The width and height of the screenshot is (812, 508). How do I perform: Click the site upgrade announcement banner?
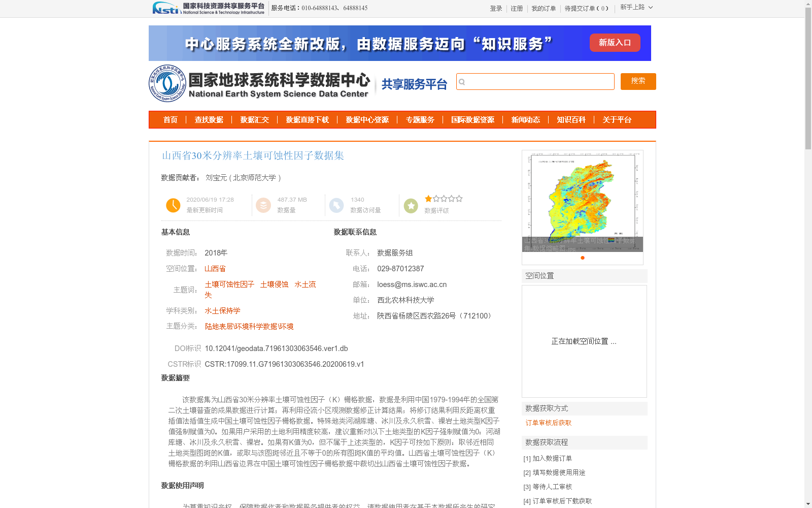(399, 43)
